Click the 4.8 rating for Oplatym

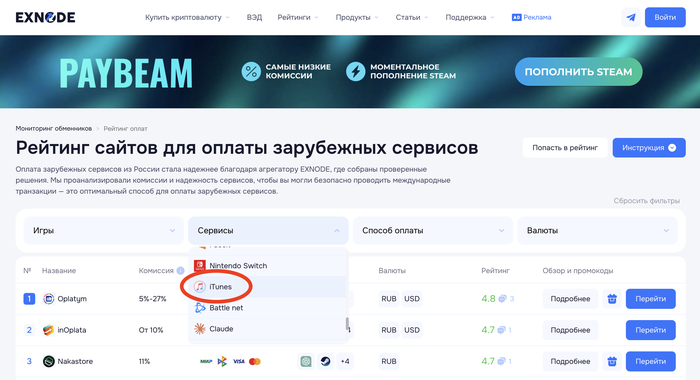[488, 299]
